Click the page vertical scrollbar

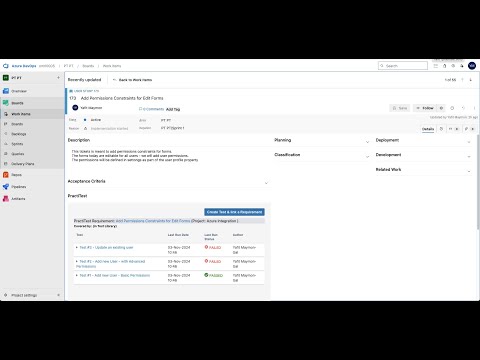(478, 182)
